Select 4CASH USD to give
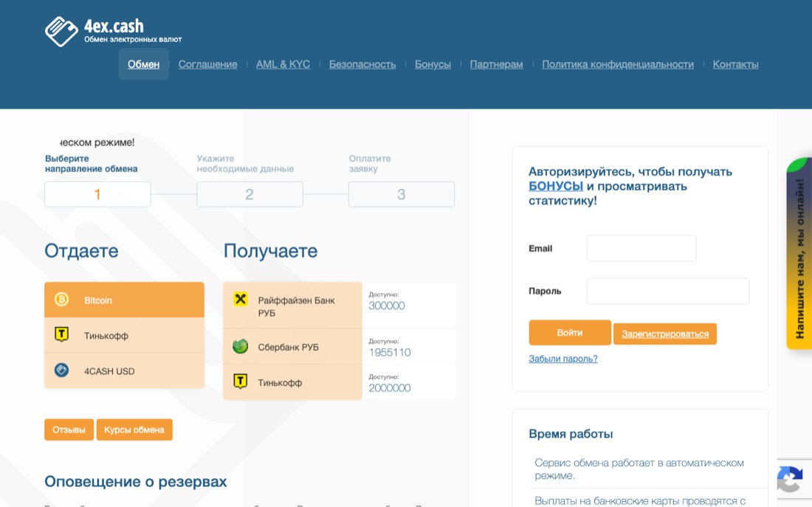This screenshot has width=812, height=507. click(x=124, y=370)
